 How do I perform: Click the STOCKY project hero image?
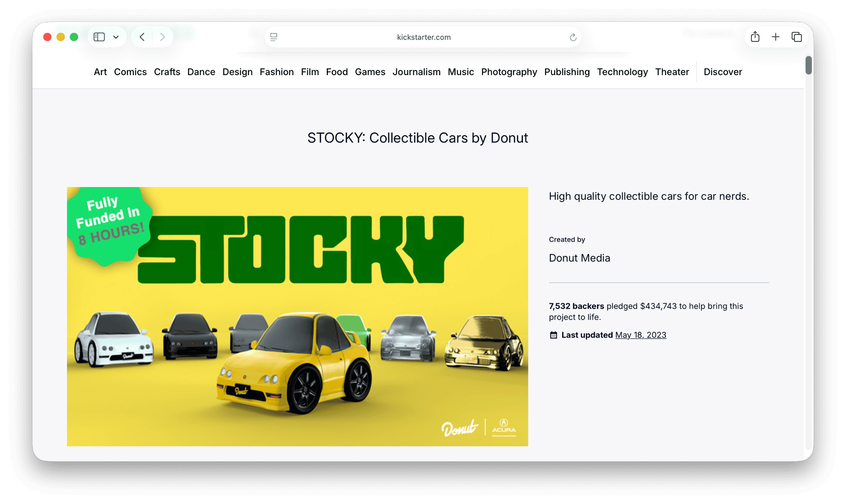297,317
